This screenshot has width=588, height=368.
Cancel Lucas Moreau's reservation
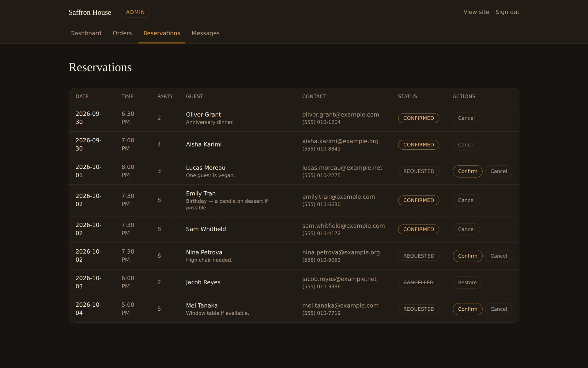[x=499, y=171]
